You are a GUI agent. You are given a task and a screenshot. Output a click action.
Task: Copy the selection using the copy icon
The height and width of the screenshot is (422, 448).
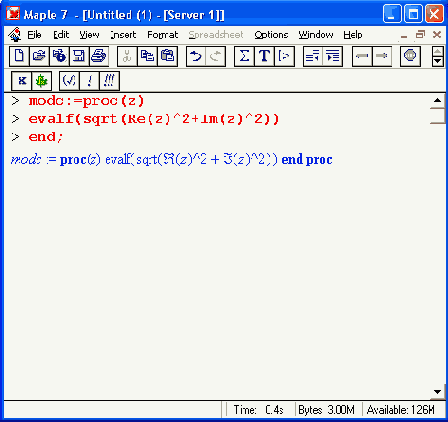pyautogui.click(x=147, y=56)
